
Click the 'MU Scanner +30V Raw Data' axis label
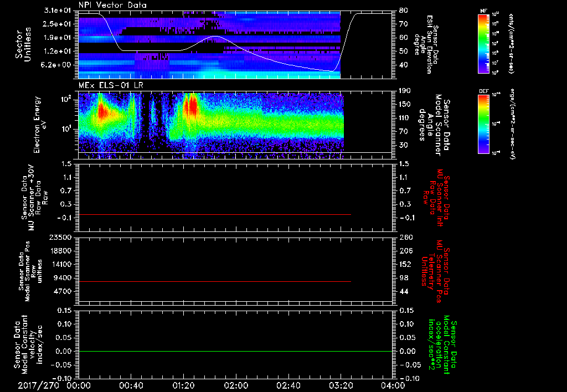point(34,198)
